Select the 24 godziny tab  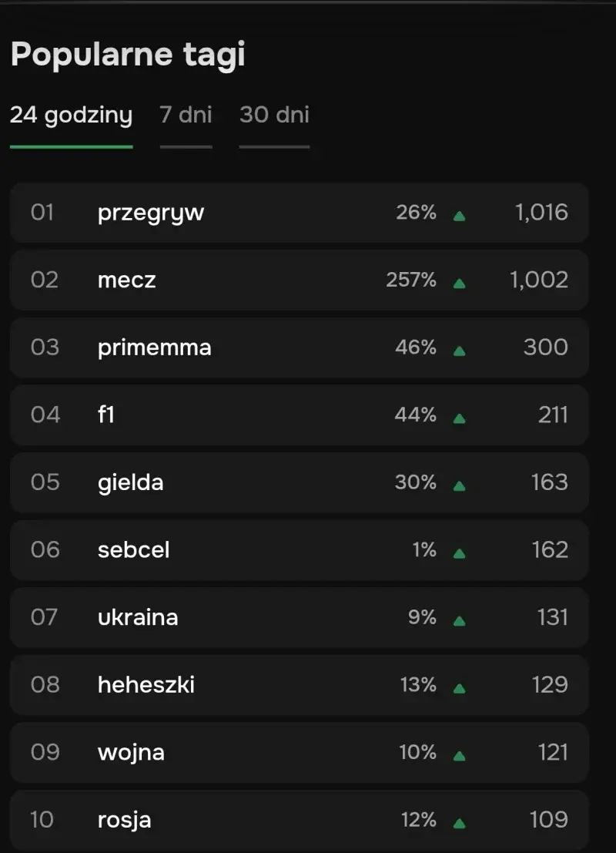(x=71, y=115)
